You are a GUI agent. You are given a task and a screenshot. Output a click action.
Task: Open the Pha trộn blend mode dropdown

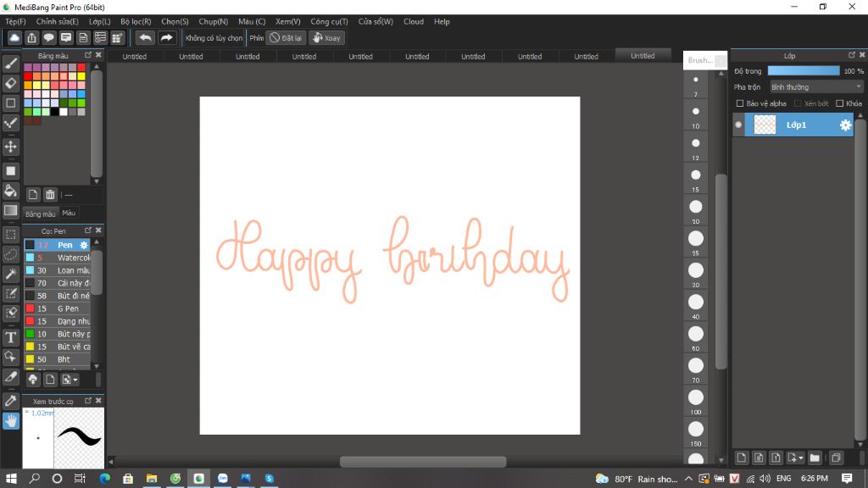815,86
